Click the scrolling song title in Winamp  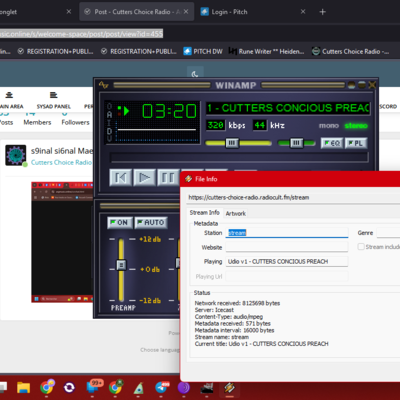[x=288, y=108]
